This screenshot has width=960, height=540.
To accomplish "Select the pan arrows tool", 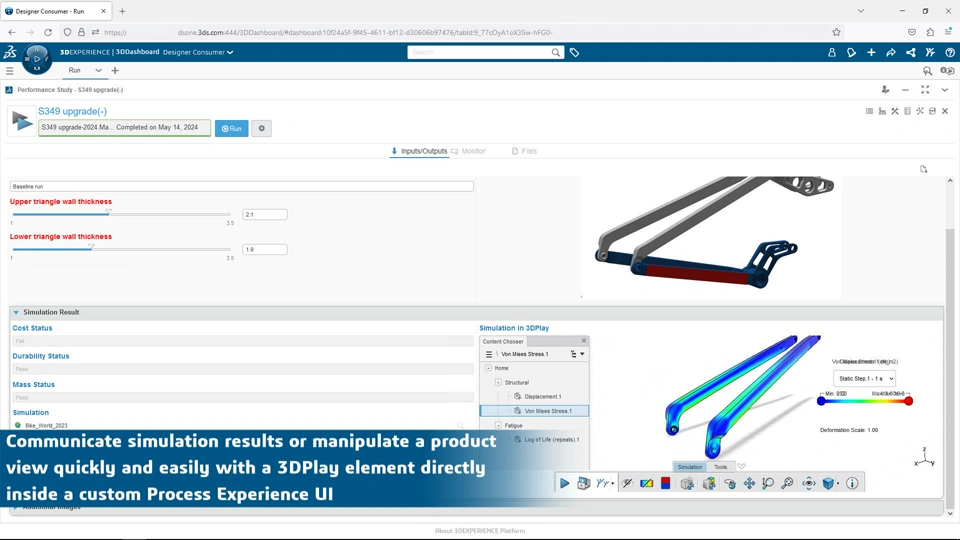I will coord(749,483).
